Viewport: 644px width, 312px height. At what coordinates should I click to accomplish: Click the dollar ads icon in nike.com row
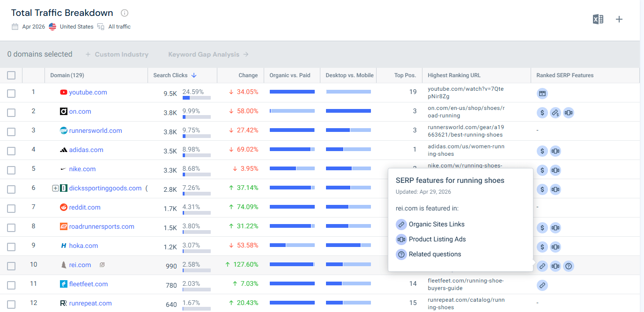tap(542, 170)
